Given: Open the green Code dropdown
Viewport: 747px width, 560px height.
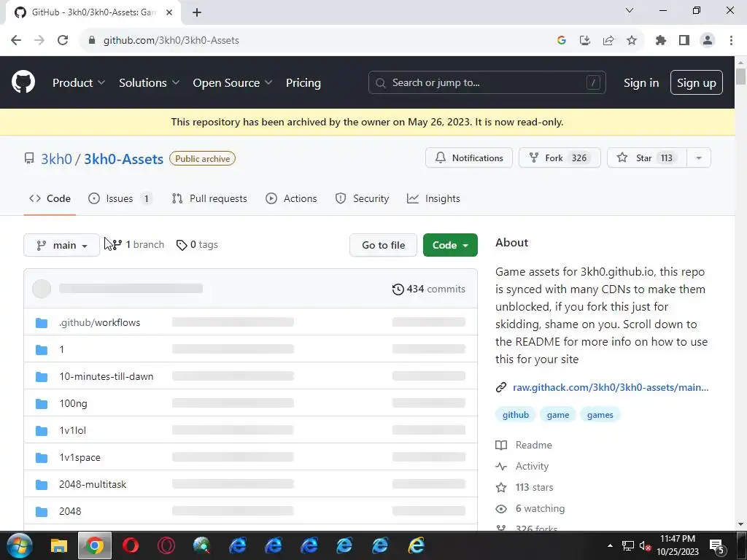Looking at the screenshot, I should pyautogui.click(x=450, y=245).
